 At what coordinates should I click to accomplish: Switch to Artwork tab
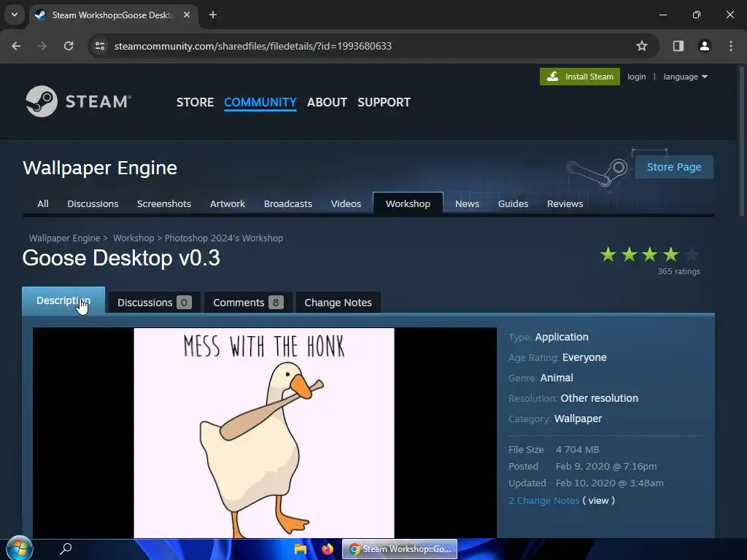pyautogui.click(x=228, y=204)
